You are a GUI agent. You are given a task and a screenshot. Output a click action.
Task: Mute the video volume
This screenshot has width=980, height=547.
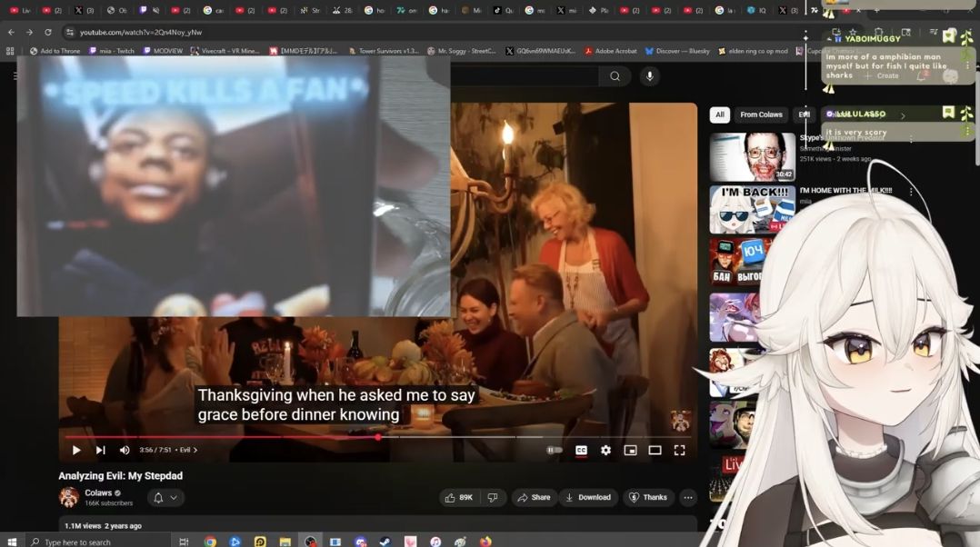(125, 450)
